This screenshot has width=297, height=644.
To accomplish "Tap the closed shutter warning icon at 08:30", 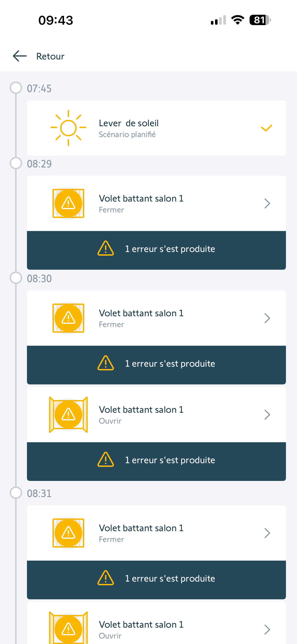I will click(x=68, y=318).
